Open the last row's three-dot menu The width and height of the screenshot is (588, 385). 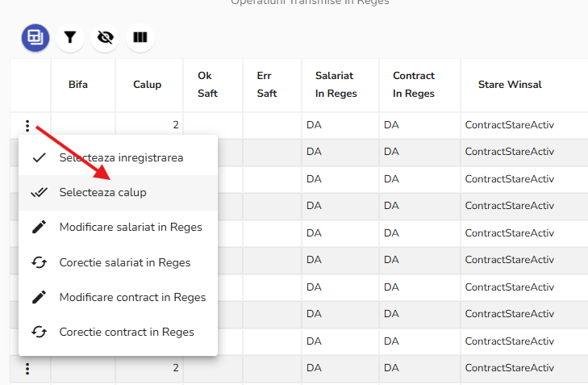tap(27, 368)
